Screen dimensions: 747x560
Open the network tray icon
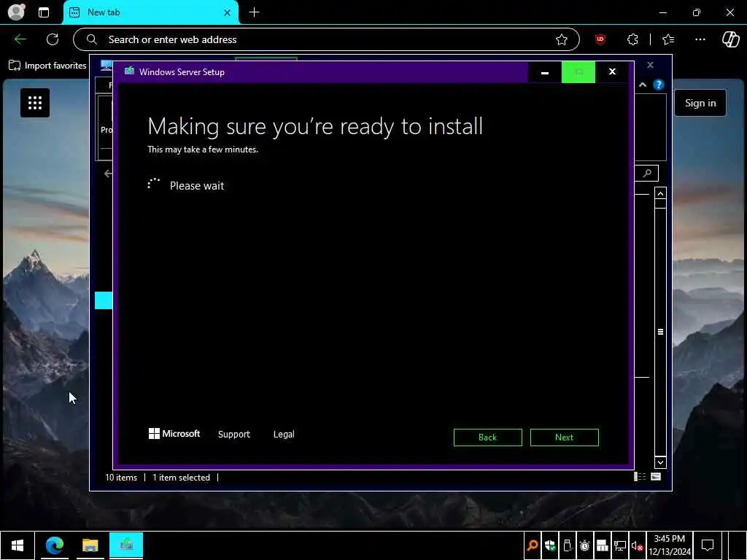[620, 545]
